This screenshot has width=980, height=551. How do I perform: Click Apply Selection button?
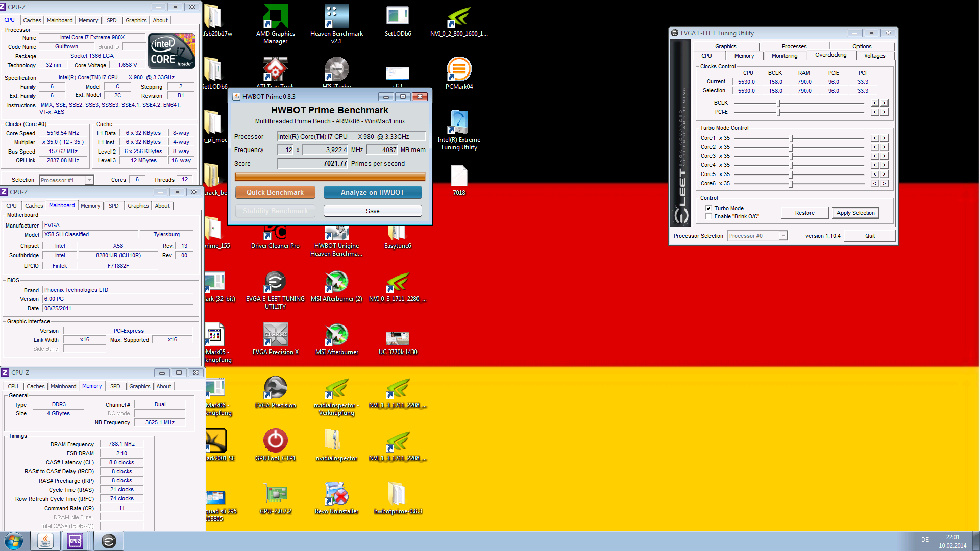pyautogui.click(x=855, y=213)
